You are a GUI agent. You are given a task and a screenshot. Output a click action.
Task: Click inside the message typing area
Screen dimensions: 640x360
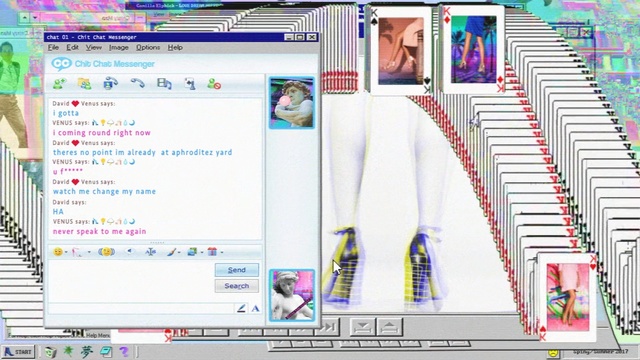coord(131,282)
